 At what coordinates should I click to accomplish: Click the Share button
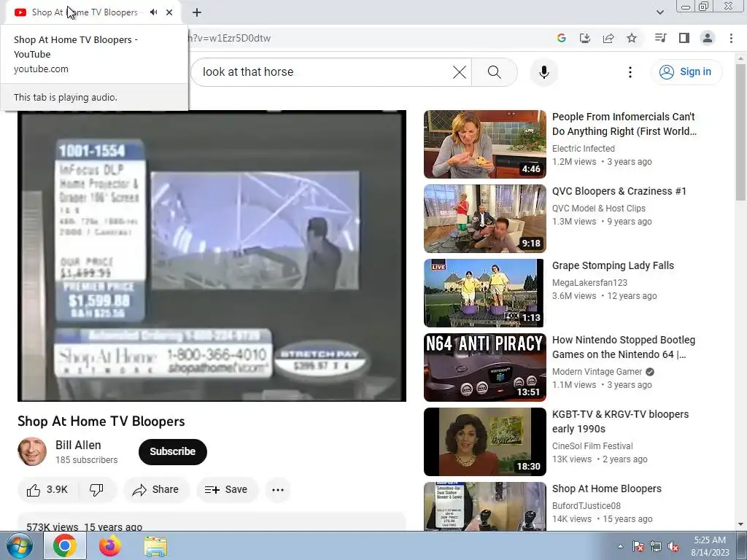pos(156,489)
